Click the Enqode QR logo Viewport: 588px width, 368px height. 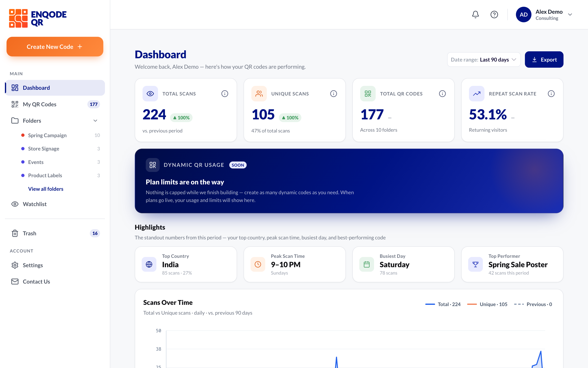coord(38,18)
